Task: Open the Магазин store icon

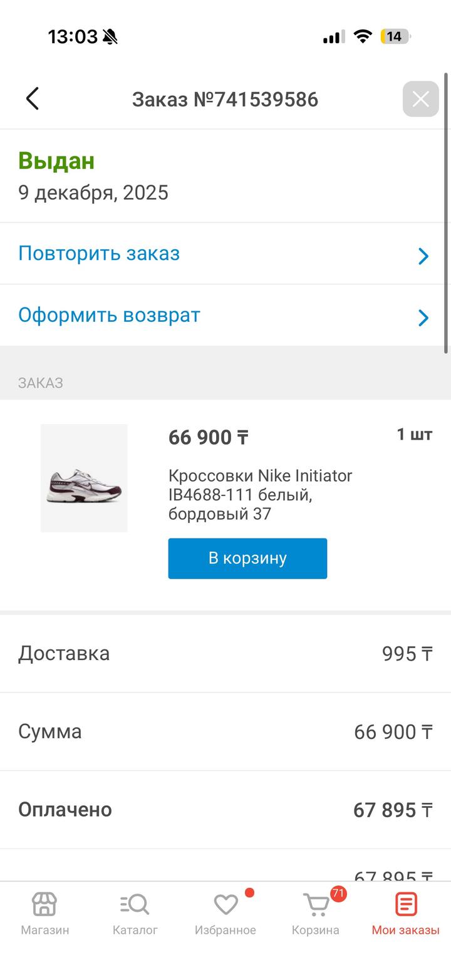Action: pos(44,905)
